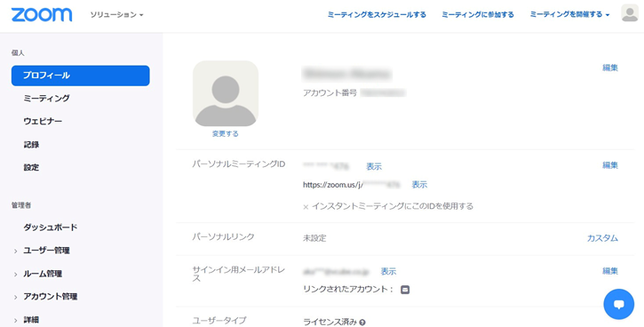Expand ユーザー管理 in the sidebar
Viewport: 644px width, 327px height.
(46, 251)
